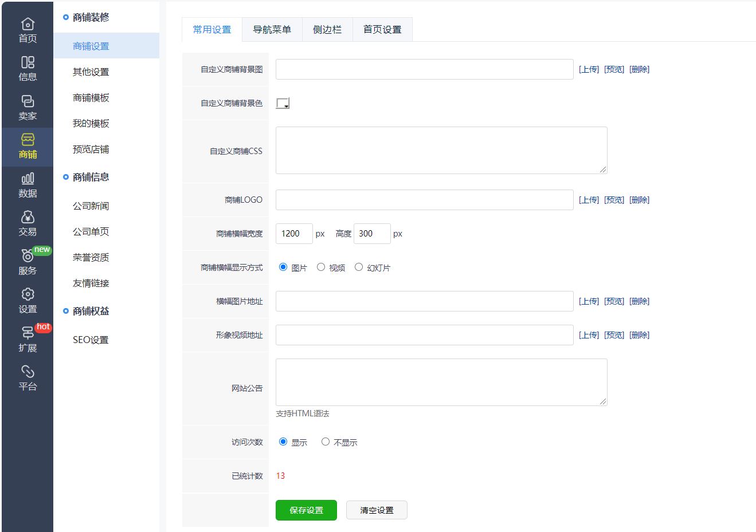Viewport: 756px width, 532px height.
Task: Click 上传 link beside 商铺LOGO field
Action: pos(589,200)
